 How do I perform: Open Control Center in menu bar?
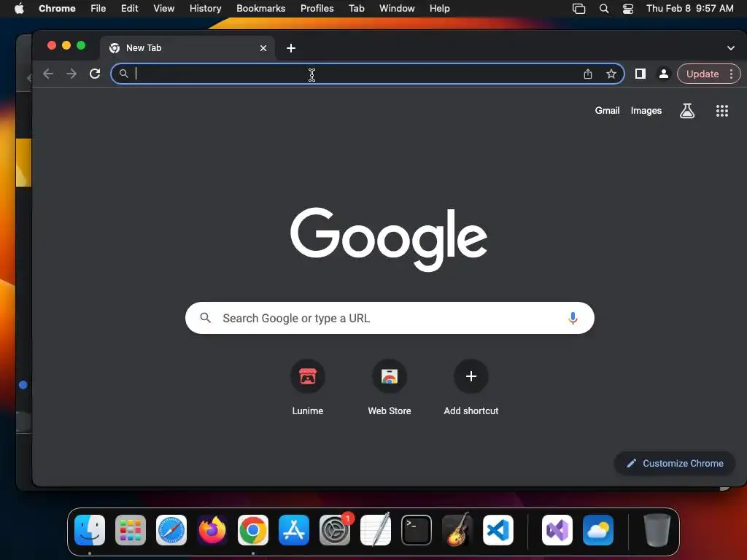pyautogui.click(x=628, y=8)
